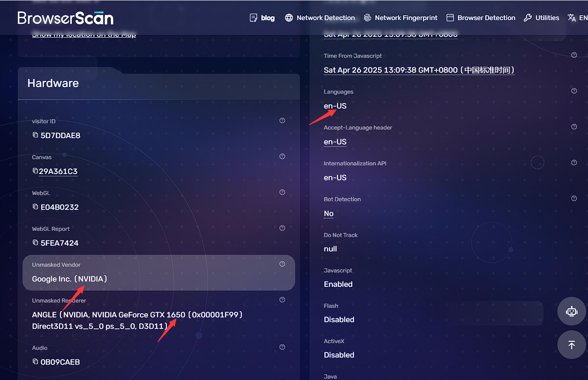The image size is (588, 380).
Task: Click the blog document icon
Action: (254, 18)
